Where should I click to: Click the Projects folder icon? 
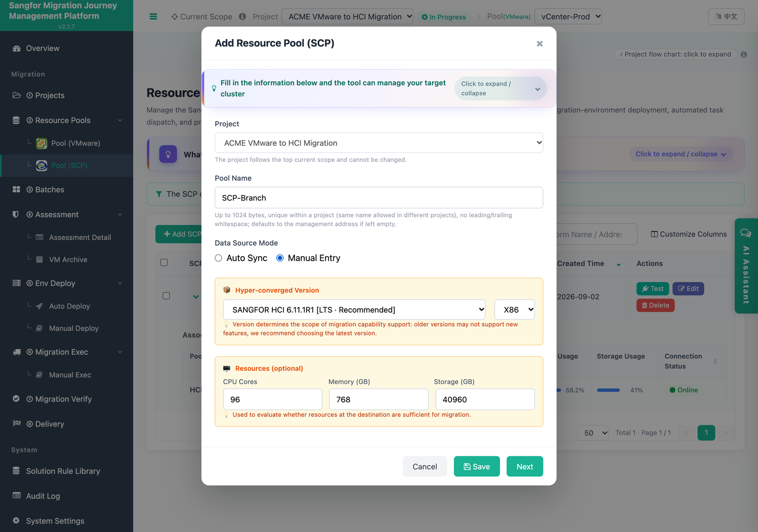pyautogui.click(x=17, y=95)
